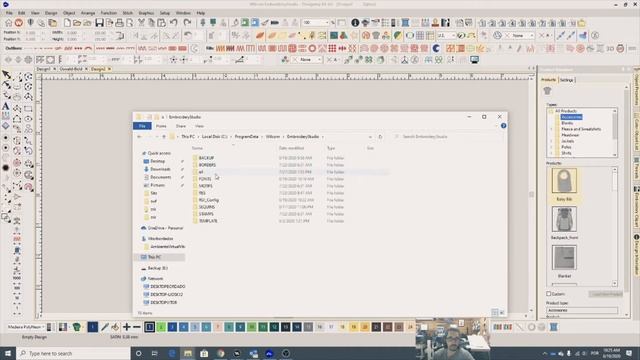Click the Cut scissors icon
The height and width of the screenshot is (360, 640).
(x=141, y=22)
